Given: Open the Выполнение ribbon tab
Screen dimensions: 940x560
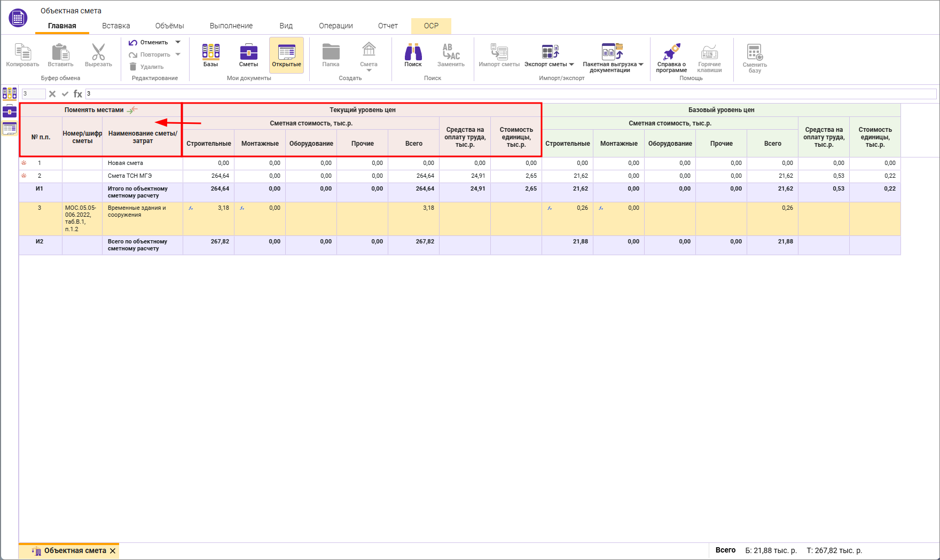Looking at the screenshot, I should (x=231, y=26).
